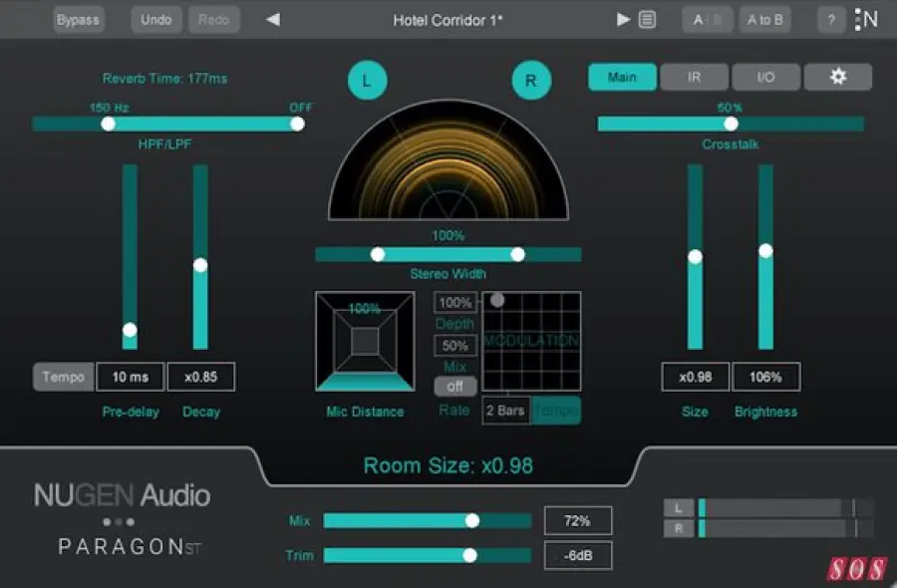This screenshot has height=588, width=897.
Task: Click the help question mark button
Action: point(831,20)
